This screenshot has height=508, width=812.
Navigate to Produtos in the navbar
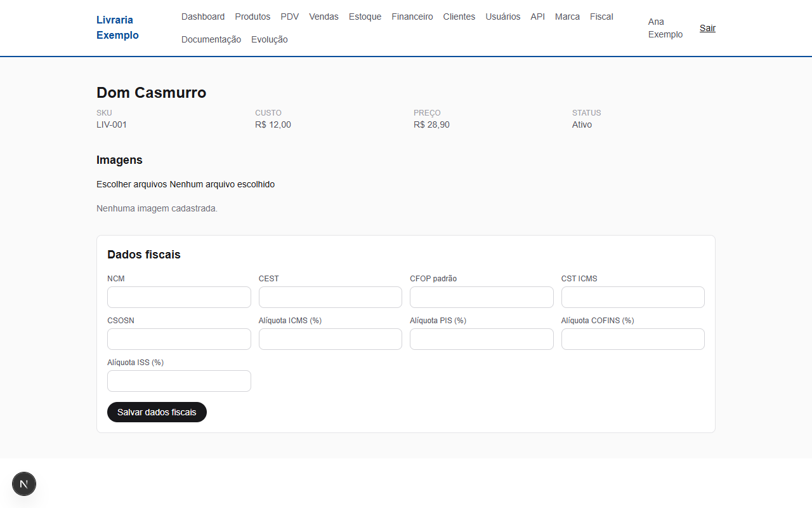click(x=252, y=17)
